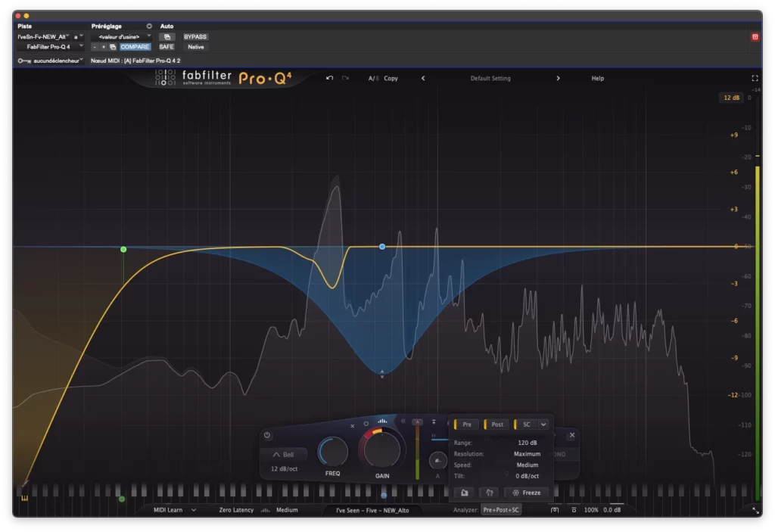Click the GAIN knob
Image resolution: width=775 pixels, height=532 pixels.
(x=381, y=449)
